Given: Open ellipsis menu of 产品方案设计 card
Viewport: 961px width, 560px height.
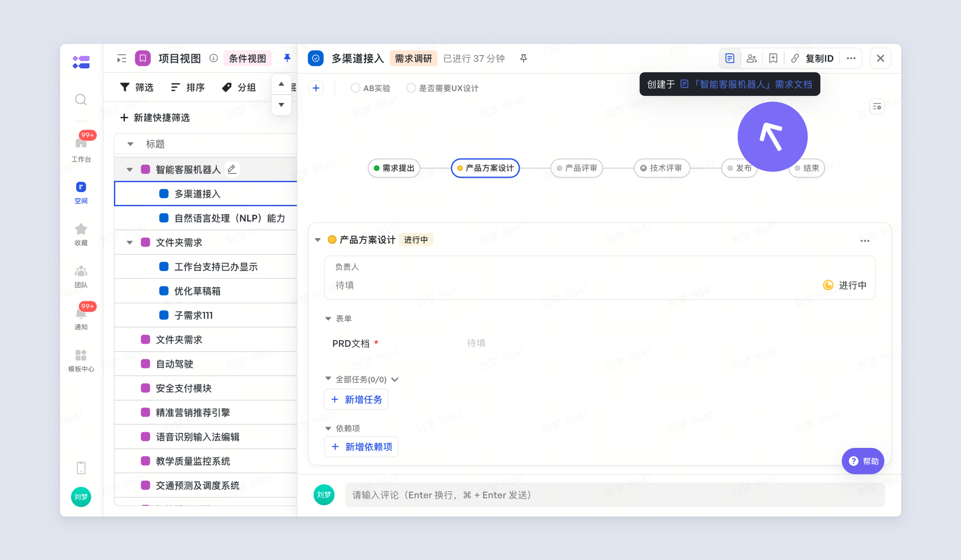Looking at the screenshot, I should click(865, 241).
